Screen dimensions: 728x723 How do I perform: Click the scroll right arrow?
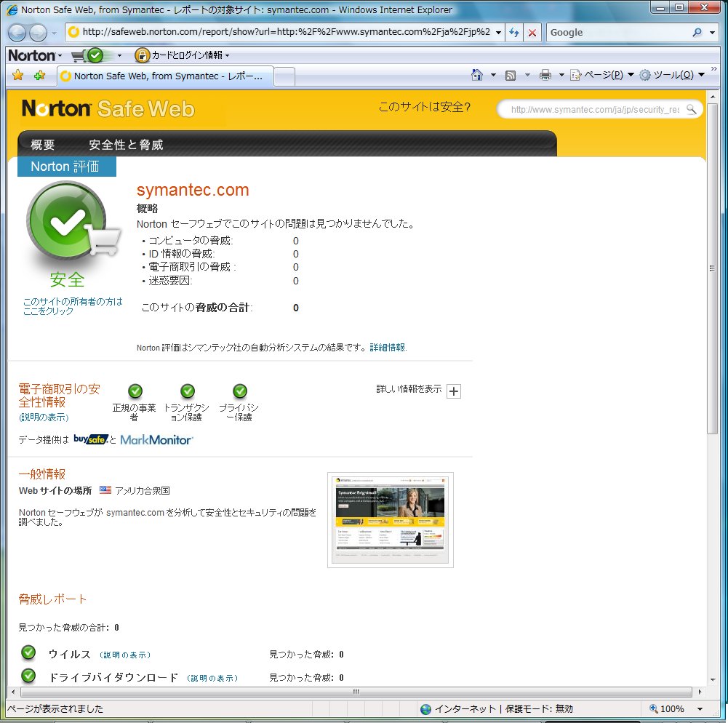click(700, 692)
